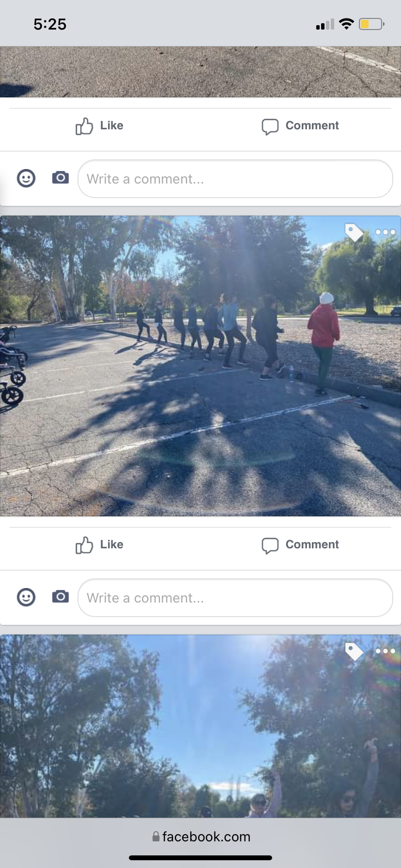Viewport: 401px width, 868px height.
Task: Comment on the workout group photo
Action: [x=300, y=545]
